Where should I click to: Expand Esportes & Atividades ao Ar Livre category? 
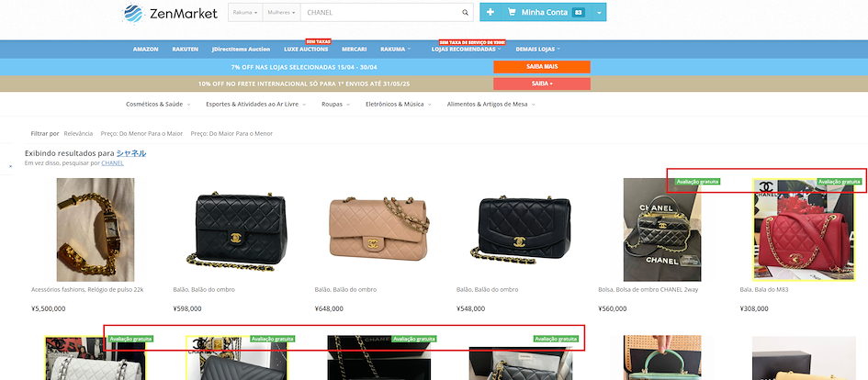coord(255,104)
